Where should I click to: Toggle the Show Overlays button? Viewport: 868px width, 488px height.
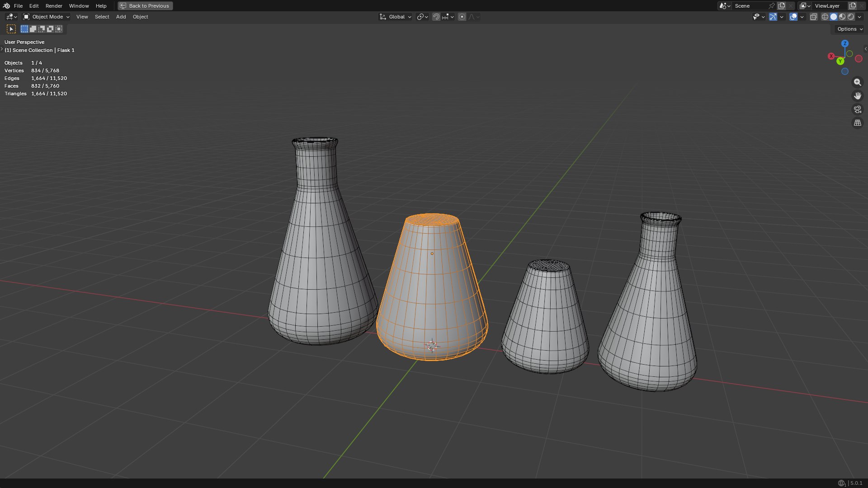coord(793,17)
